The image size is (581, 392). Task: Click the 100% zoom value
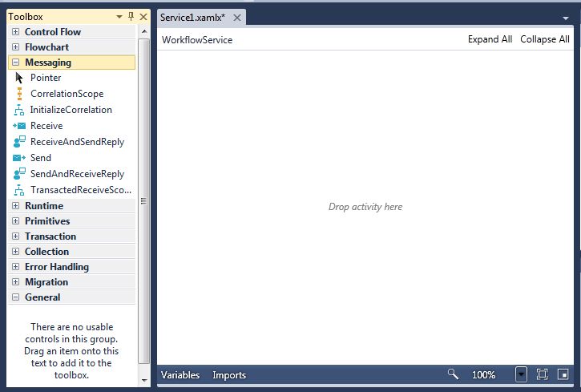483,375
